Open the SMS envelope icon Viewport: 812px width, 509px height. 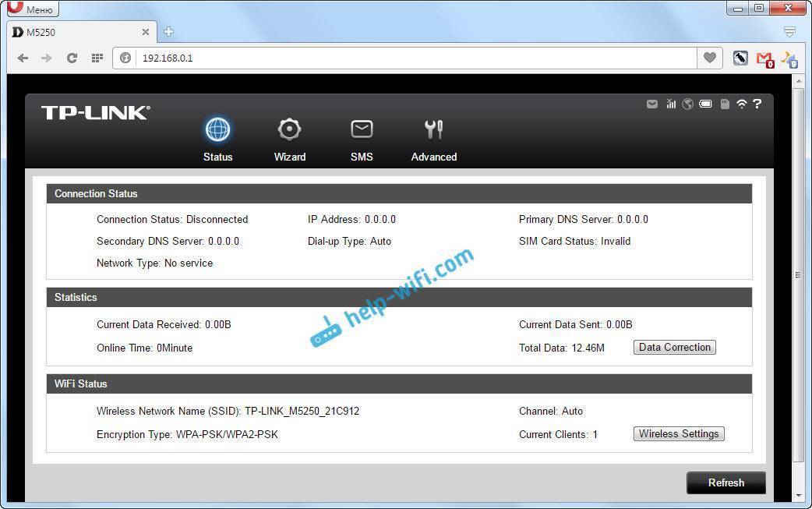(x=362, y=129)
